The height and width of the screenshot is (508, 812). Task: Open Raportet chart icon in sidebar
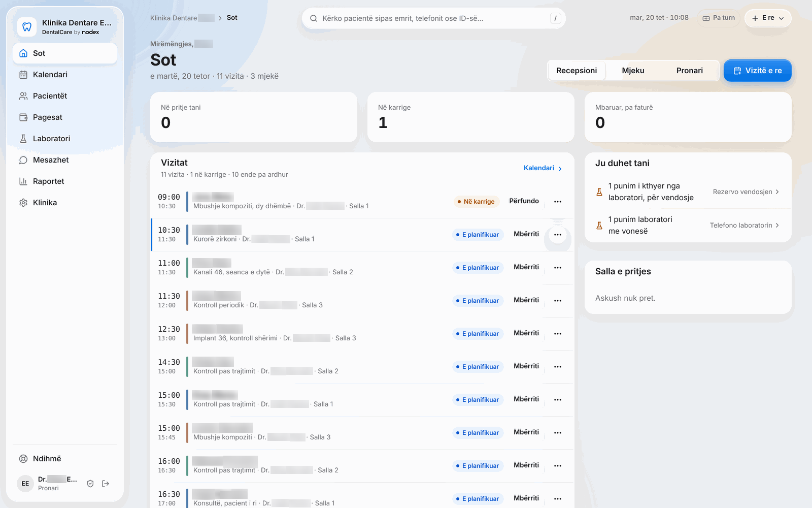(x=23, y=181)
